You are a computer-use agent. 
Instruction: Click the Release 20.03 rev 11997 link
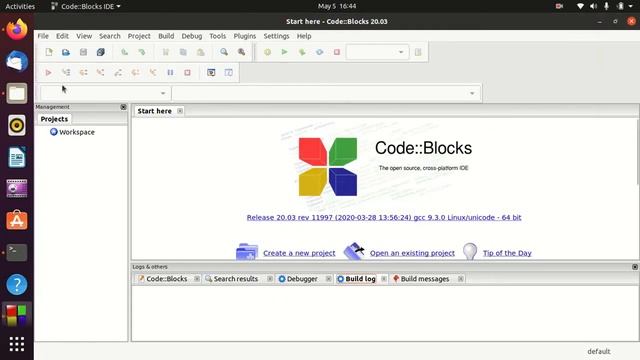pos(384,218)
